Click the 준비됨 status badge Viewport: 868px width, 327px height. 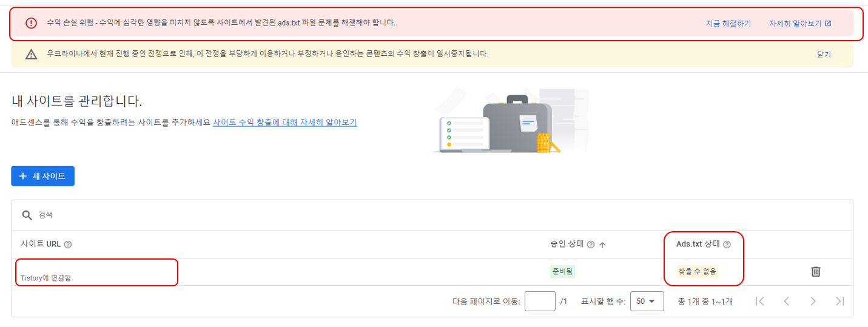(x=562, y=271)
